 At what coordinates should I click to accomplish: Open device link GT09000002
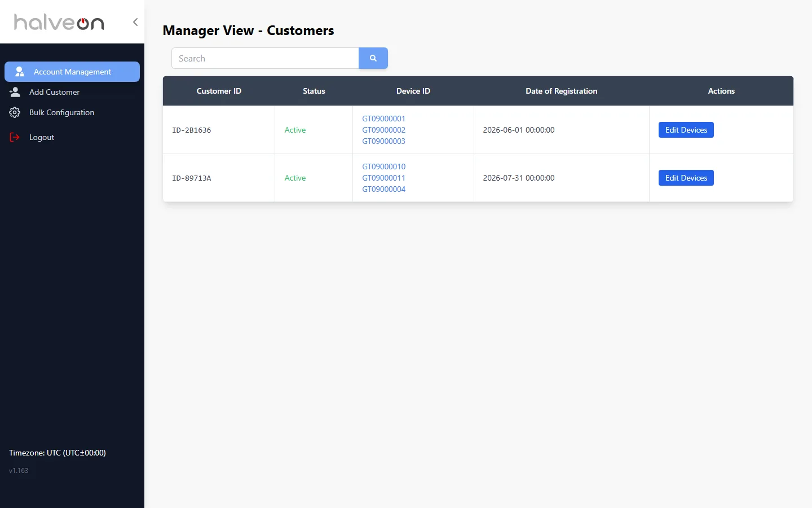click(x=383, y=130)
